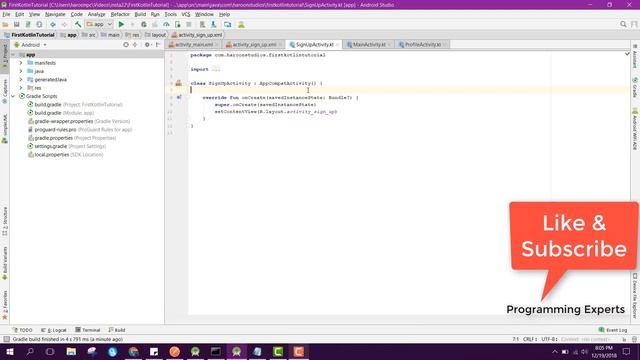The height and width of the screenshot is (360, 640).
Task: Collapse the app module tree node
Action: 13,55
